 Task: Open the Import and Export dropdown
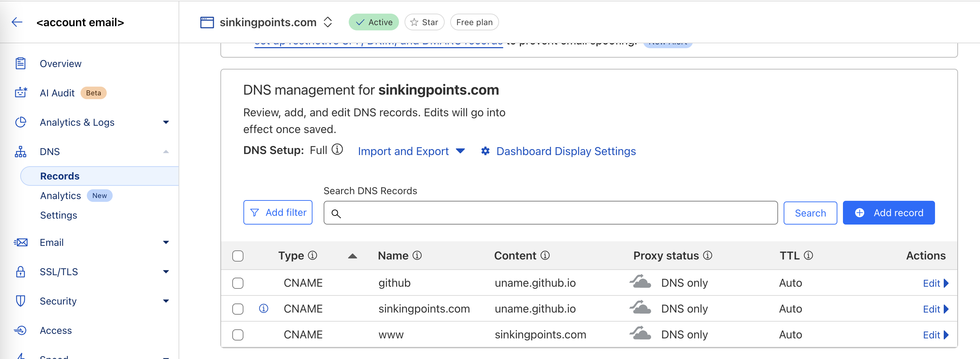tap(411, 151)
